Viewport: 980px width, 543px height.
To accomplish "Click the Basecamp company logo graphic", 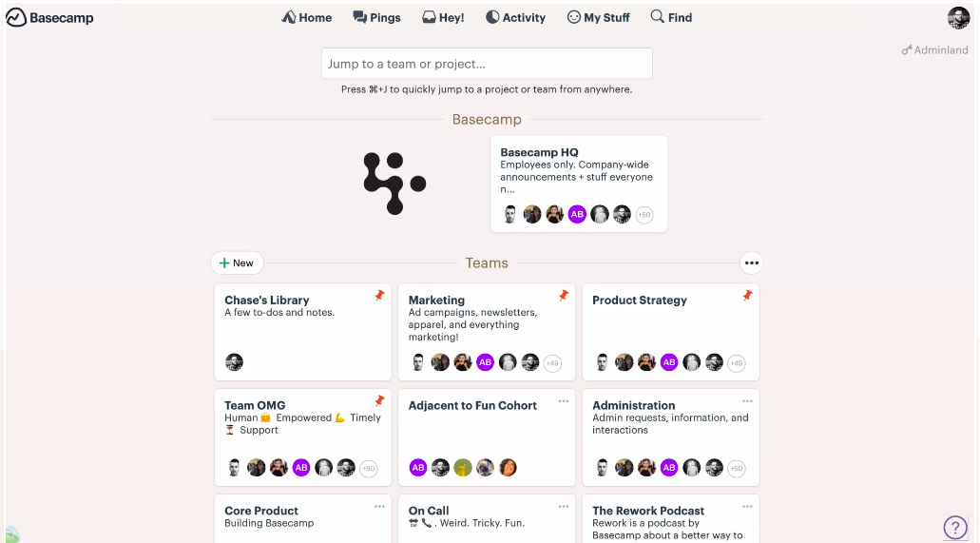I will pyautogui.click(x=394, y=184).
